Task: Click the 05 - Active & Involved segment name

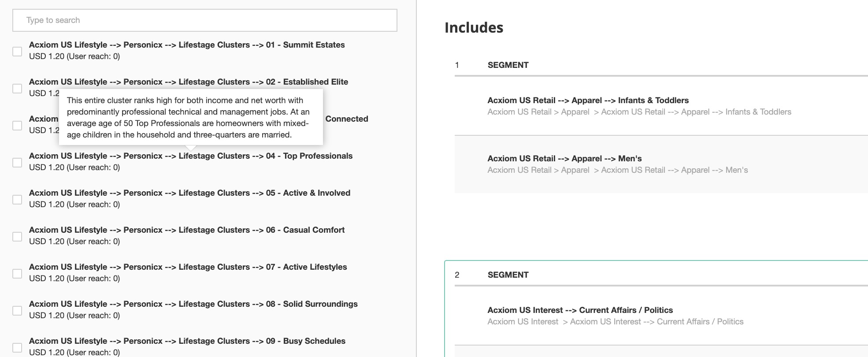Action: click(x=189, y=193)
